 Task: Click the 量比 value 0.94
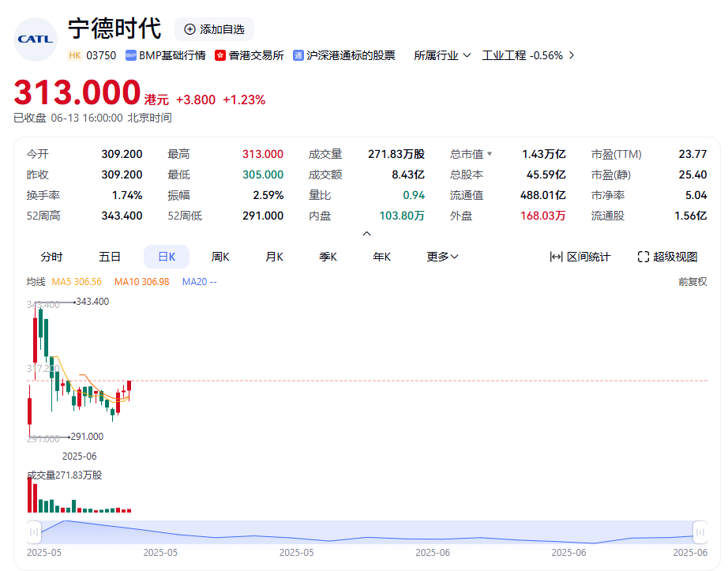(x=414, y=195)
